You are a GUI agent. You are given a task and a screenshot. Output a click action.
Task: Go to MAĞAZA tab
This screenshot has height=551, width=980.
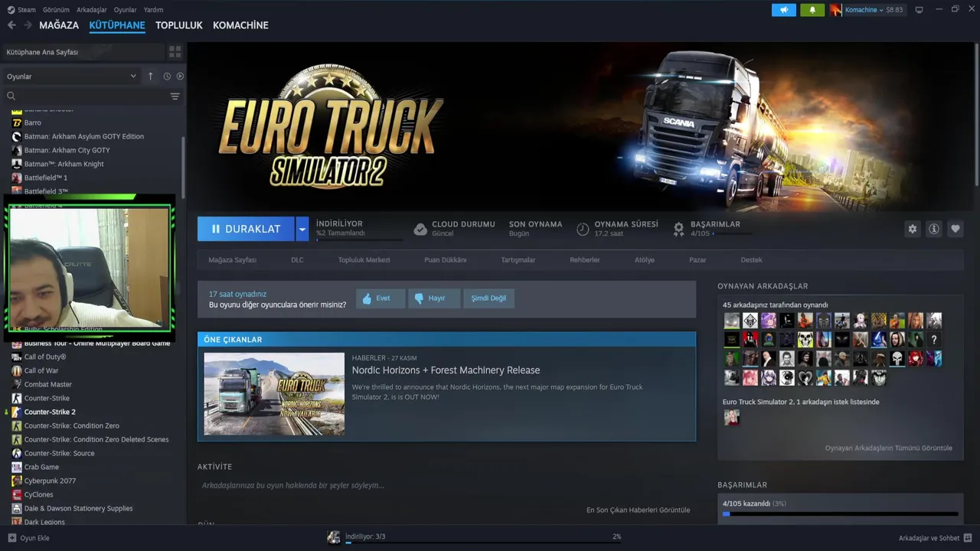click(x=59, y=25)
